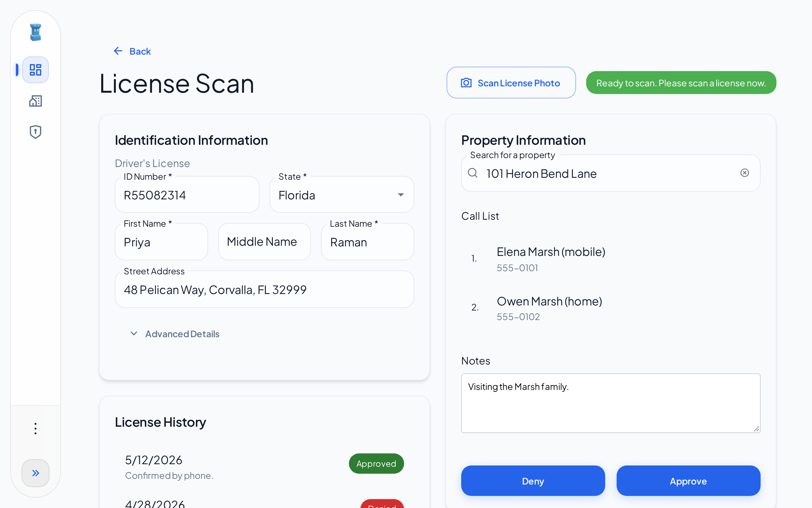Open the properties building icon in sidebar

pos(36,101)
